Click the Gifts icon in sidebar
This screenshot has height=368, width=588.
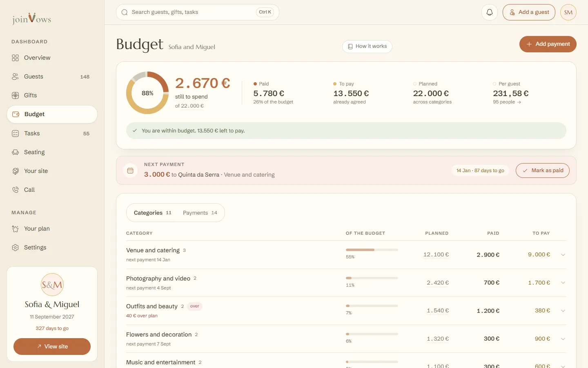16,95
